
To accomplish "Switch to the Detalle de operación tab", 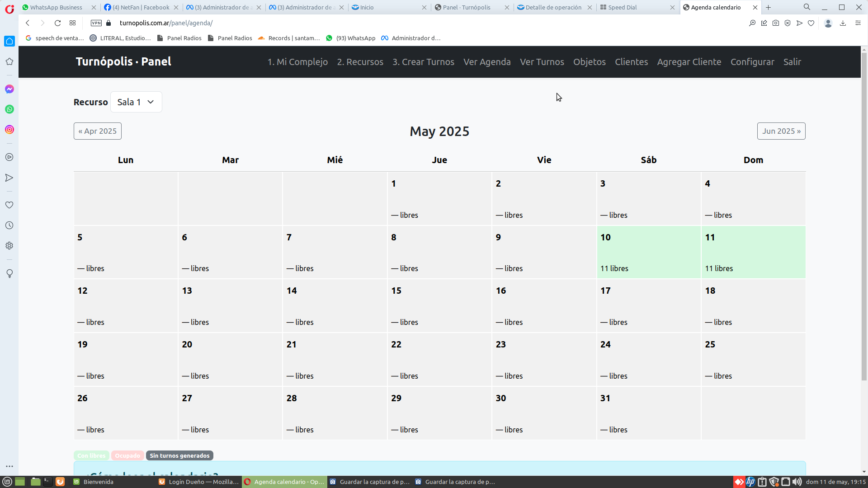I will tap(553, 7).
